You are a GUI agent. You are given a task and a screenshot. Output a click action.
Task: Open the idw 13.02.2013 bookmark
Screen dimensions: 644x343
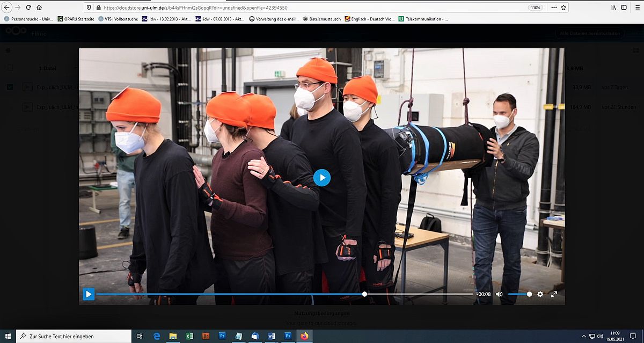click(166, 19)
